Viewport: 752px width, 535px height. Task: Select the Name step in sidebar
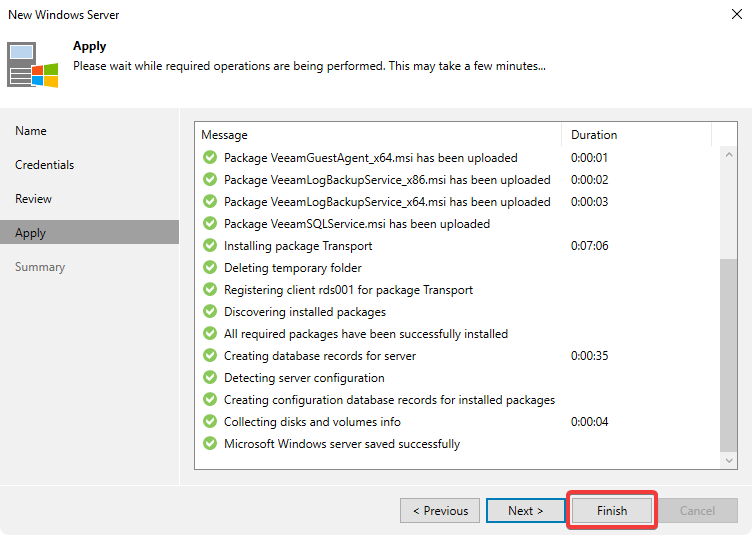[x=31, y=131]
